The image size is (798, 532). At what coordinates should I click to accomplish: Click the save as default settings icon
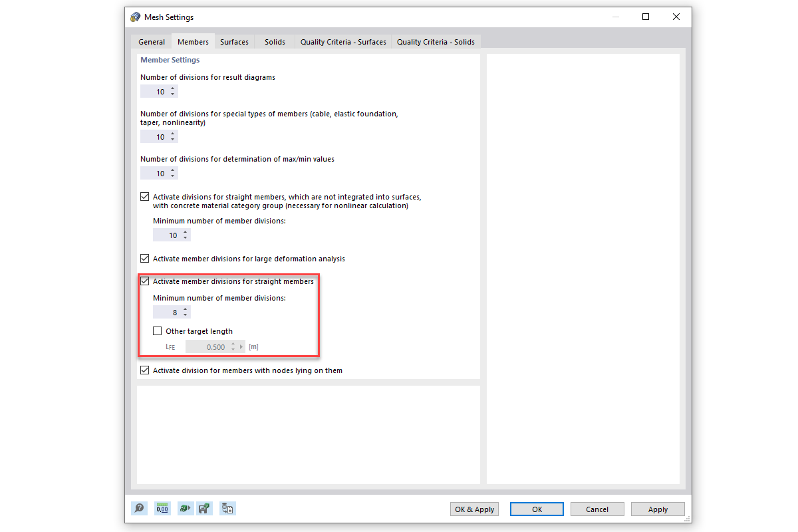tap(204, 507)
